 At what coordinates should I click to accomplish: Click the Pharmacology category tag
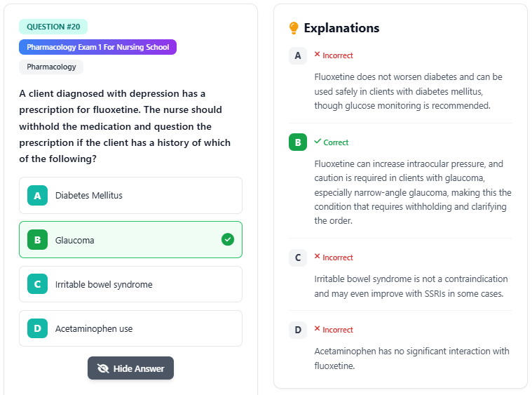point(51,67)
